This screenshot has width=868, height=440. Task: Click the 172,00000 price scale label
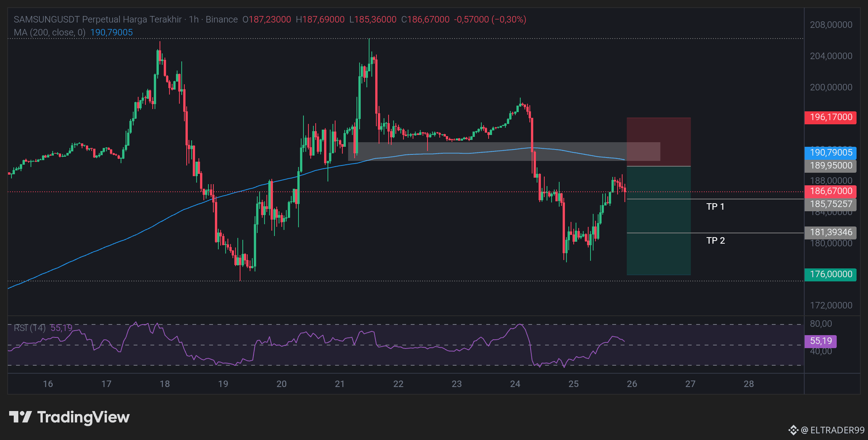pyautogui.click(x=831, y=305)
